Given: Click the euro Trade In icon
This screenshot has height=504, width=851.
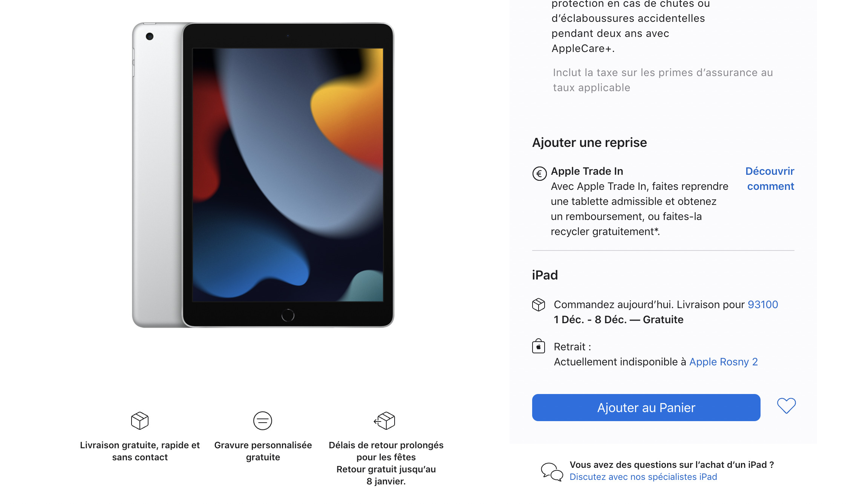Looking at the screenshot, I should tap(539, 174).
